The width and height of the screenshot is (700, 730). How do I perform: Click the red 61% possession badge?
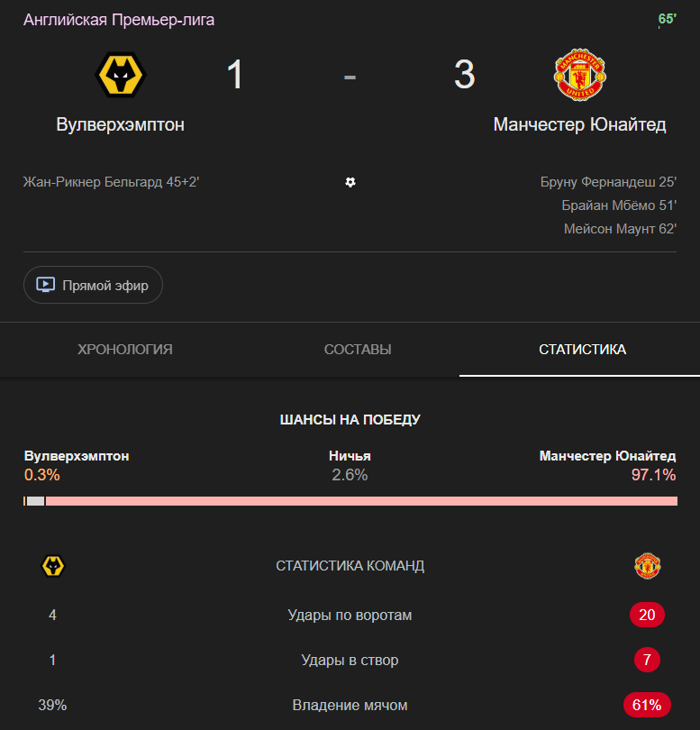[x=647, y=706]
